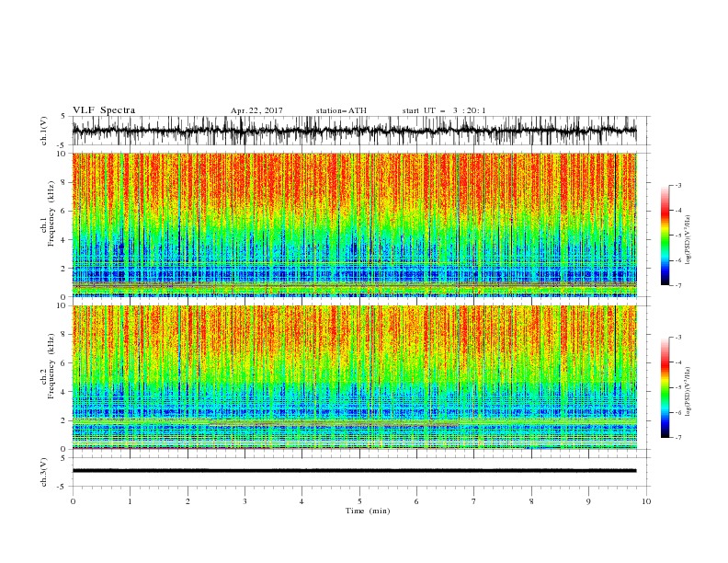Click the '8' kHz tick on ch.1 spectrogram
Image resolution: width=728 pixels, height=563 pixels.
pos(65,182)
